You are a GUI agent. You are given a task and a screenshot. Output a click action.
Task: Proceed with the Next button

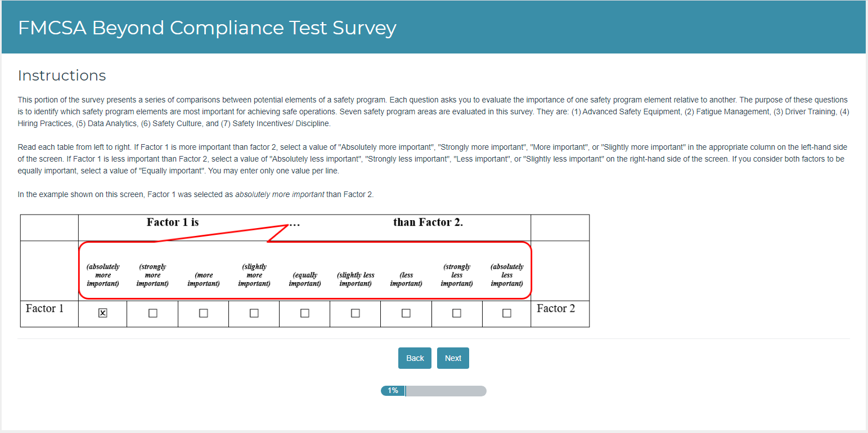coord(453,358)
